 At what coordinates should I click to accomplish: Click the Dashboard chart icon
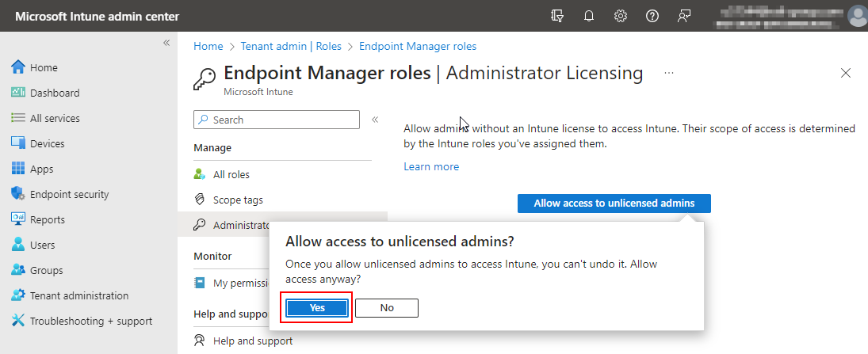pos(18,93)
